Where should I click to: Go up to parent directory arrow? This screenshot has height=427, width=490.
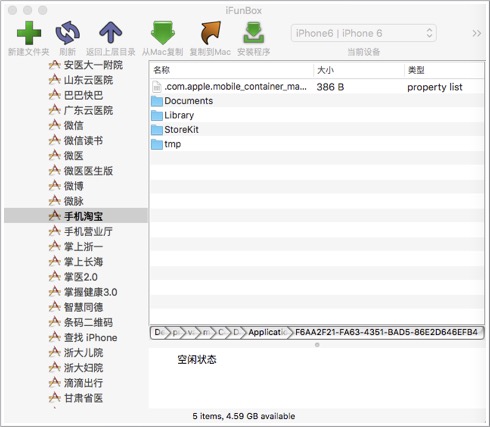pyautogui.click(x=111, y=33)
